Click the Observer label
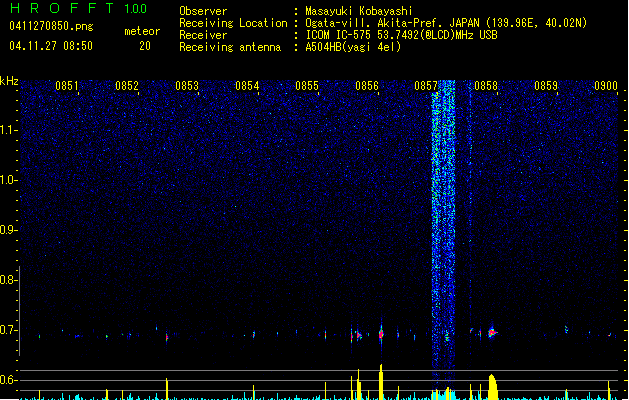This screenshot has height=400, width=629. coord(203,11)
